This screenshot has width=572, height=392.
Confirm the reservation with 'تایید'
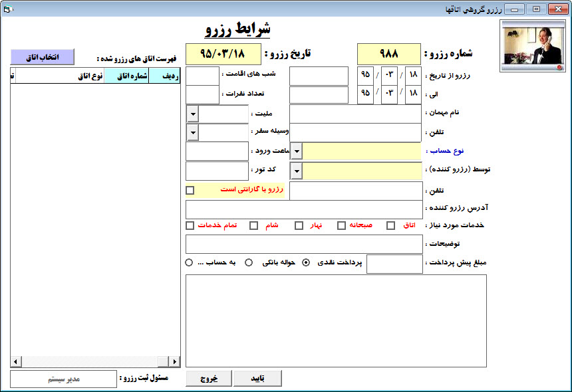(257, 379)
